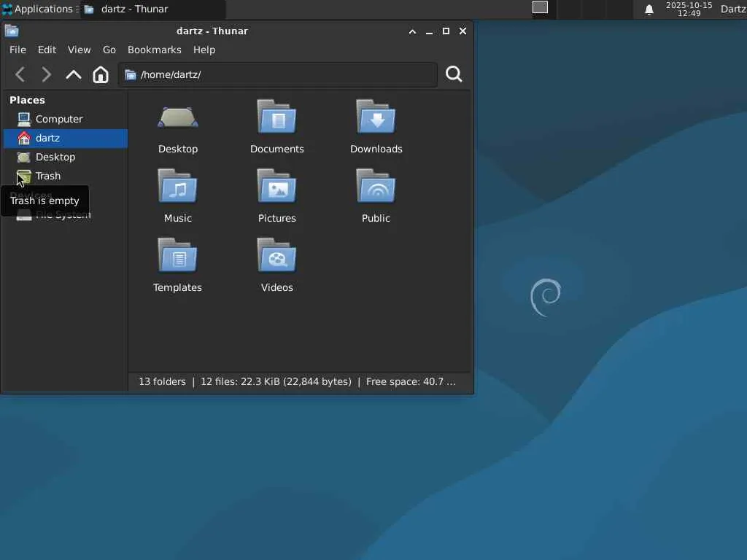Select the Desktop folder icon in file view
Screen dimensions: 747x560
[x=178, y=117]
